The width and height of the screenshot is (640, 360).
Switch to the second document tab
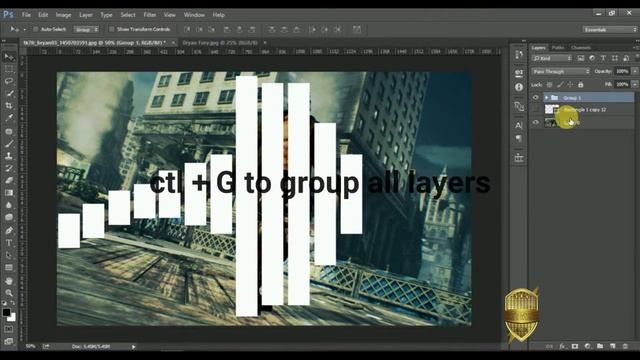pyautogui.click(x=220, y=42)
